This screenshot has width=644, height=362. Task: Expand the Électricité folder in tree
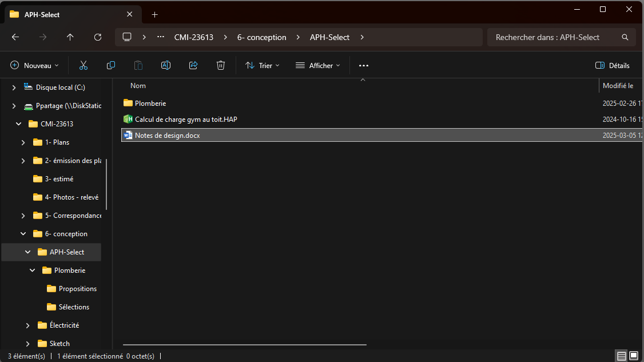28,325
